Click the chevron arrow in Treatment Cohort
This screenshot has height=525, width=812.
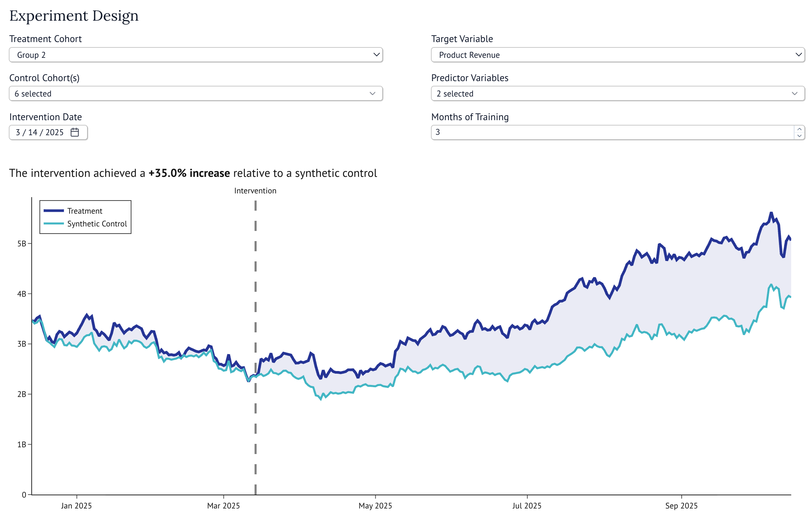click(x=376, y=55)
